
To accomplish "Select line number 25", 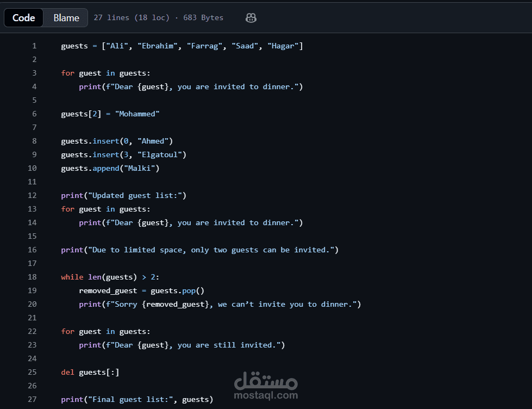I will coord(32,372).
